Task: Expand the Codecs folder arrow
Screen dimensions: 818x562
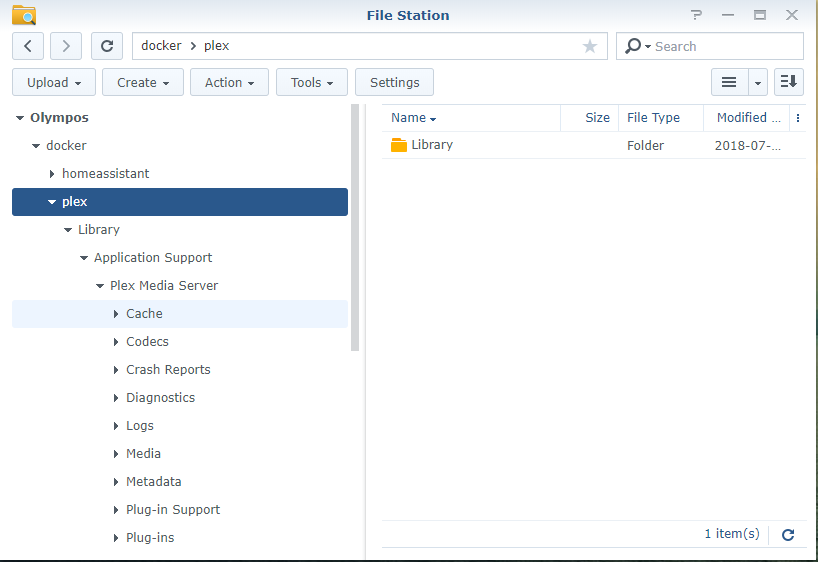Action: [116, 342]
